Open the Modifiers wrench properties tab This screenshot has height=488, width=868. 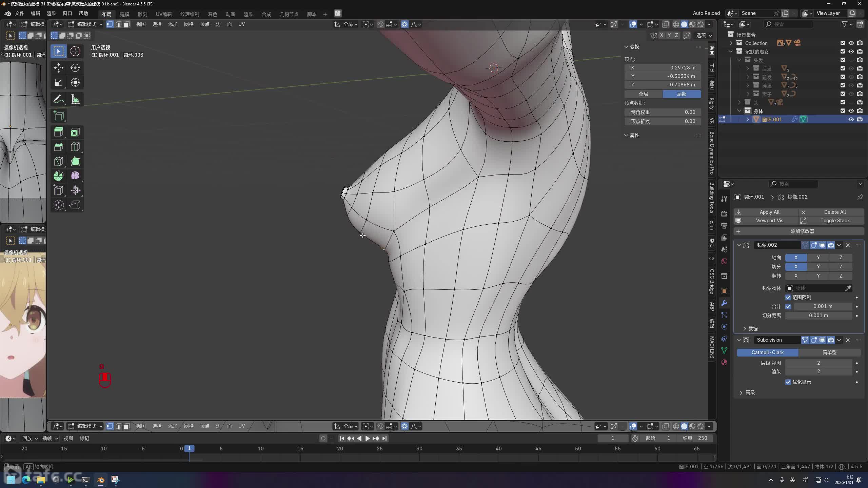point(724,303)
